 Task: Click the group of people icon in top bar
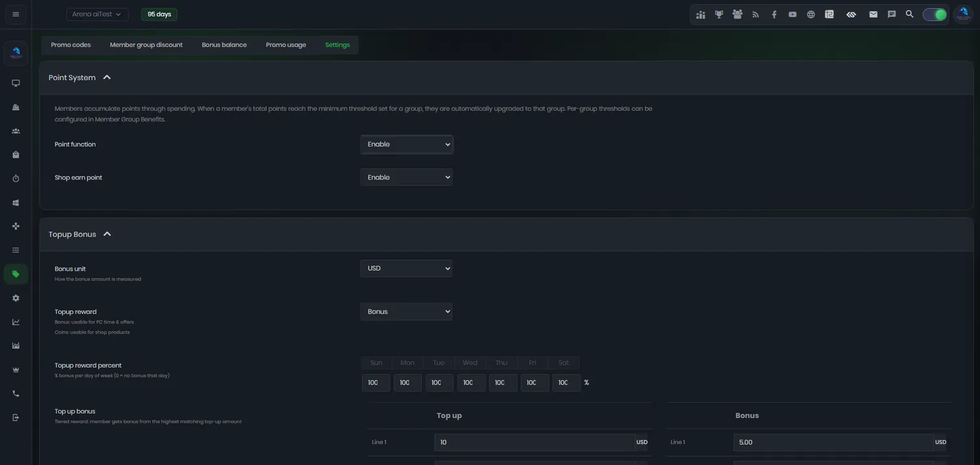[738, 14]
